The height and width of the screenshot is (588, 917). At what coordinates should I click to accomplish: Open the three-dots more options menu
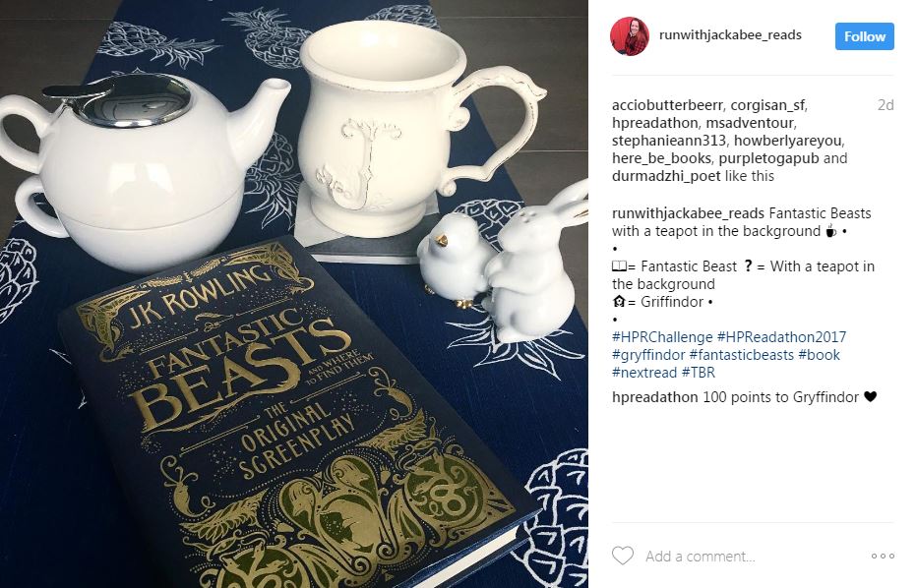pyautogui.click(x=883, y=556)
